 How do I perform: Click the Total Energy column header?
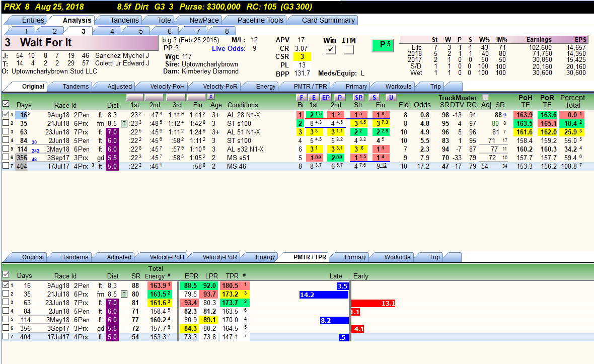156,272
